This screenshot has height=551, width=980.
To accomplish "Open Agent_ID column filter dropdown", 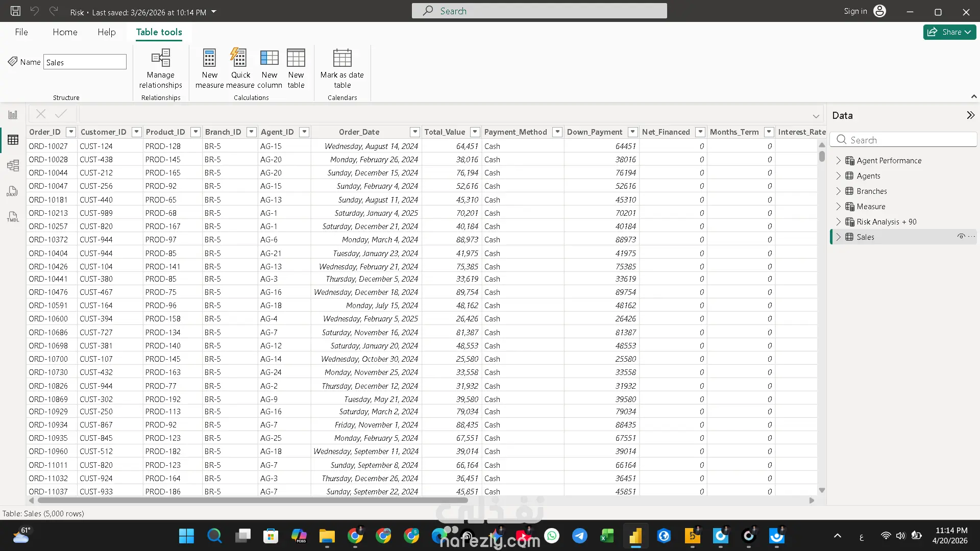I will tap(304, 132).
